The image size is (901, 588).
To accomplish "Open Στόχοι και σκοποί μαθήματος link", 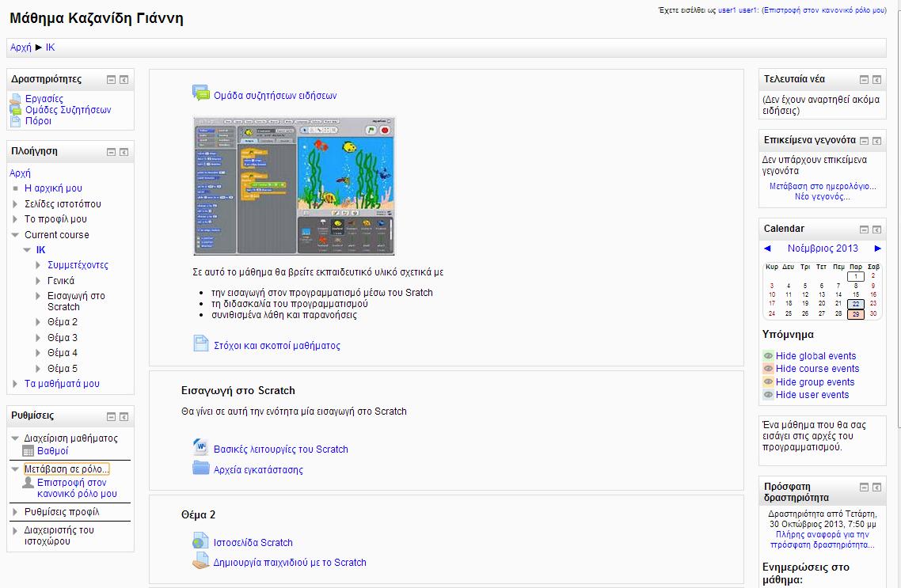I will tap(277, 346).
